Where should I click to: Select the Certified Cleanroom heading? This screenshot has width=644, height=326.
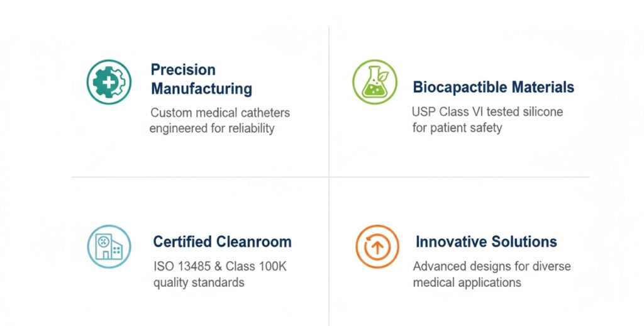click(x=222, y=241)
